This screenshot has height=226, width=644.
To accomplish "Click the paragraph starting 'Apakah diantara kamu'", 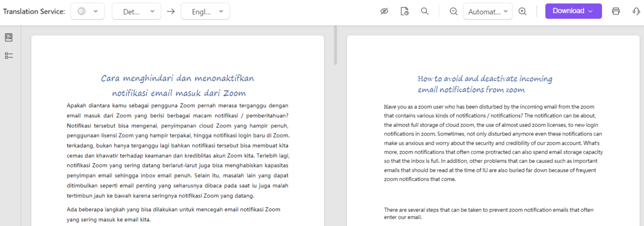I will click(x=178, y=151).
